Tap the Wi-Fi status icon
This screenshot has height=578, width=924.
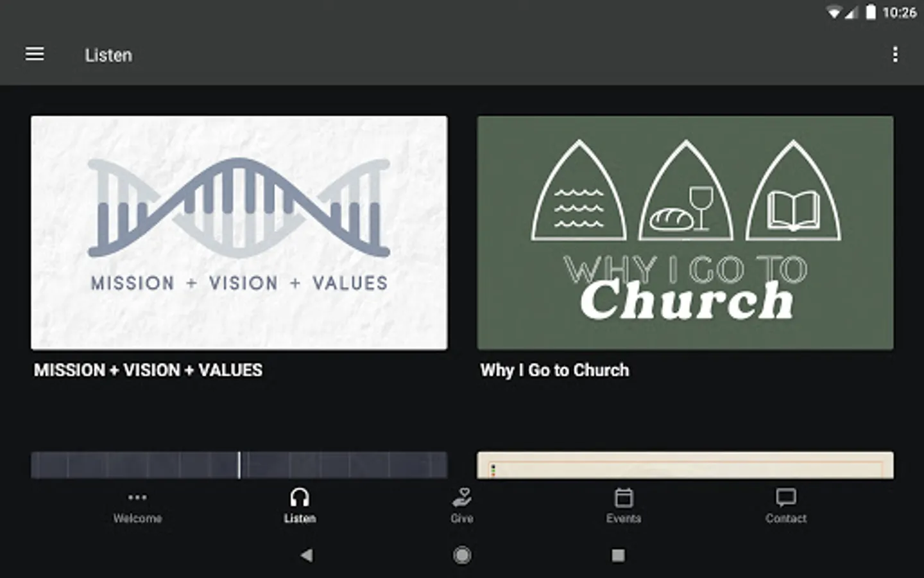coord(834,12)
